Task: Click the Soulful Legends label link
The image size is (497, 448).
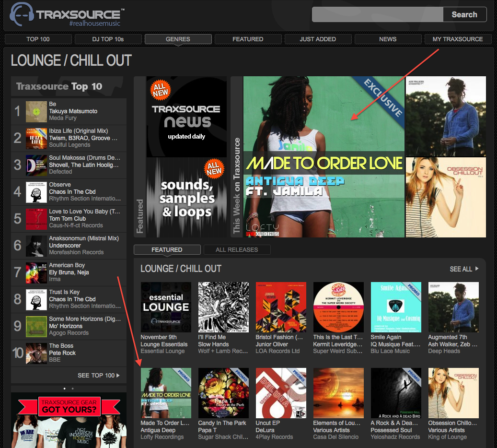Action: pos(69,145)
